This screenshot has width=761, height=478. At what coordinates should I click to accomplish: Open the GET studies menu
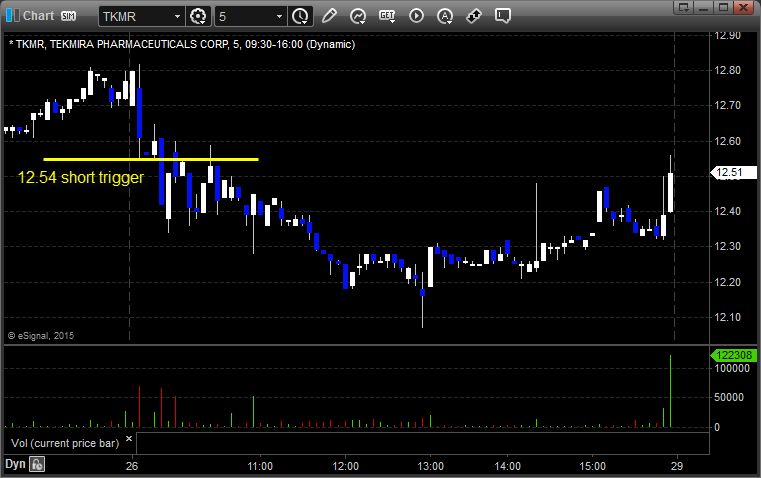coord(387,16)
